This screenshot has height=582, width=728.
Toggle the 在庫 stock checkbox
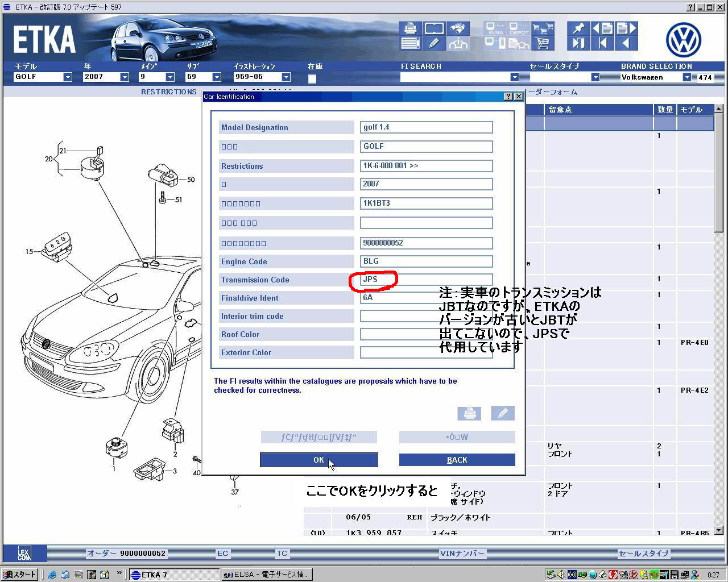coord(312,79)
